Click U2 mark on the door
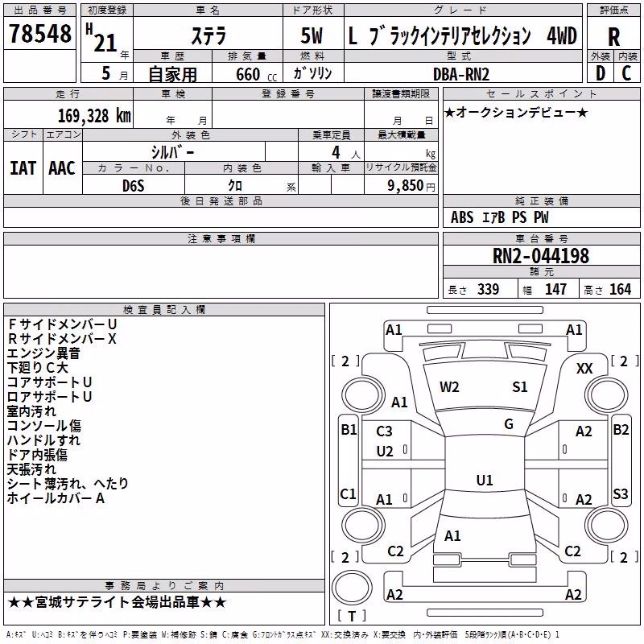644x644 pixels. tap(385, 452)
